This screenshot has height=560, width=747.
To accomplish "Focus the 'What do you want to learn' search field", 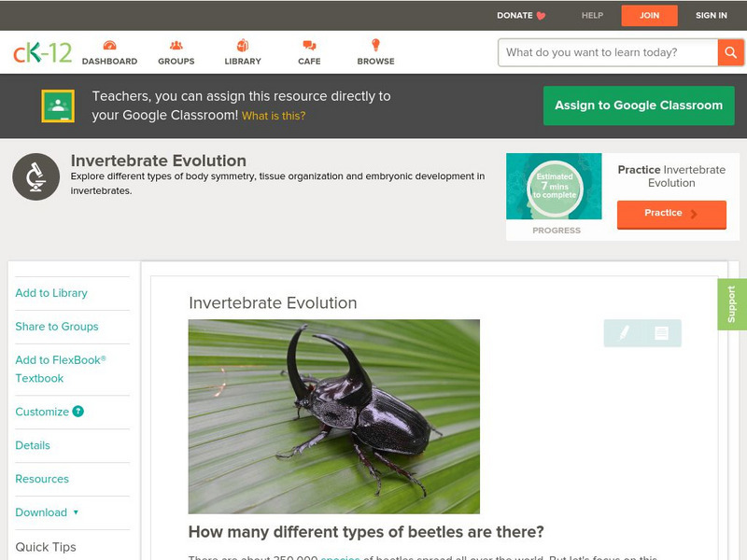I will [x=607, y=52].
